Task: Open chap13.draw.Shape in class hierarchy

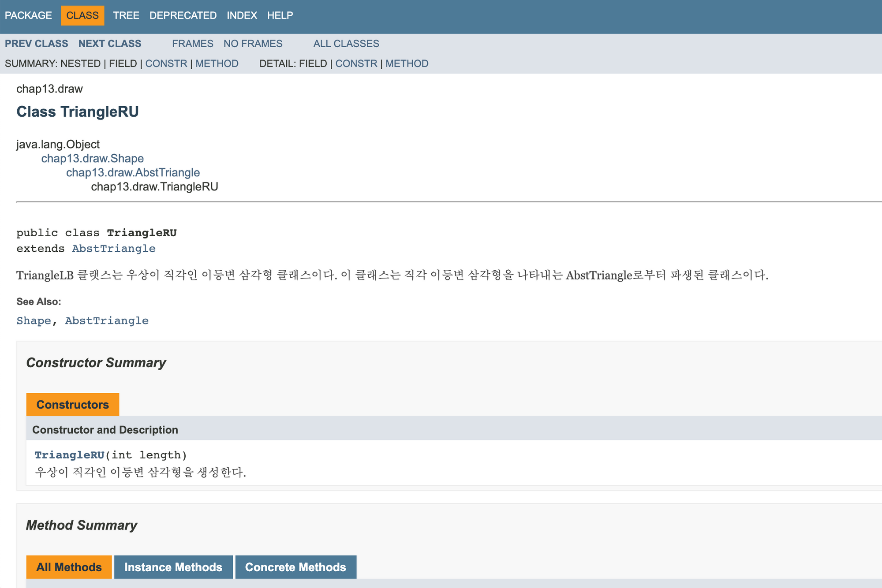Action: coord(92,158)
